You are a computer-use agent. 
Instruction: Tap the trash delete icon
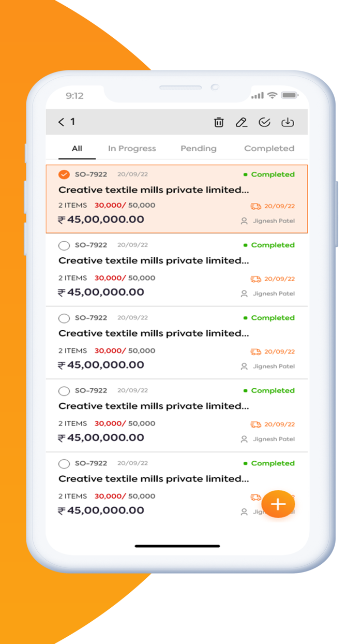219,122
